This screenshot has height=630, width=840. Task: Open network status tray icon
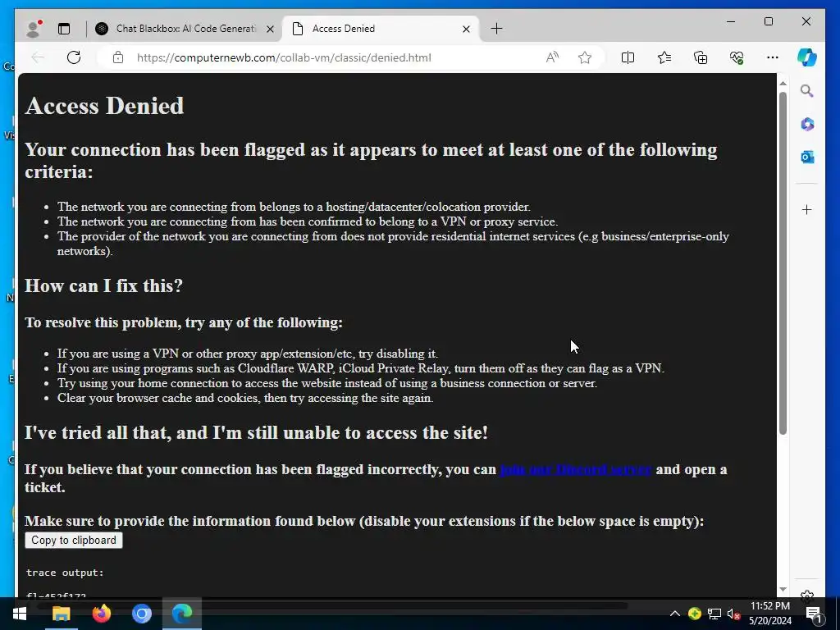[x=714, y=614]
